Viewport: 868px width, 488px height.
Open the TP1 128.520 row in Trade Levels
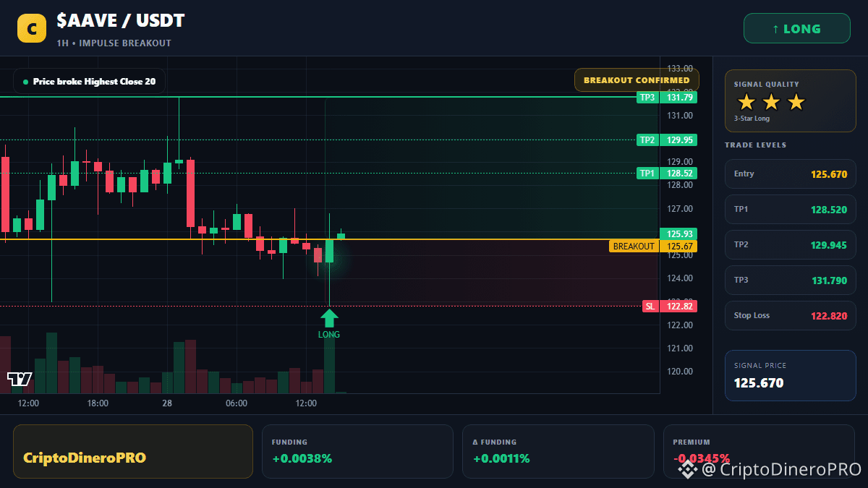pos(790,210)
